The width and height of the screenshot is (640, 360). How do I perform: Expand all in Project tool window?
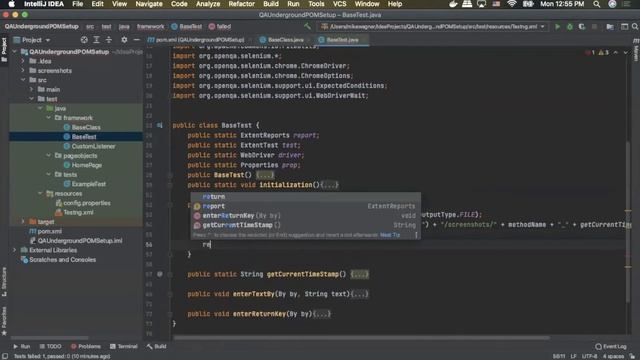pyautogui.click(x=96, y=40)
